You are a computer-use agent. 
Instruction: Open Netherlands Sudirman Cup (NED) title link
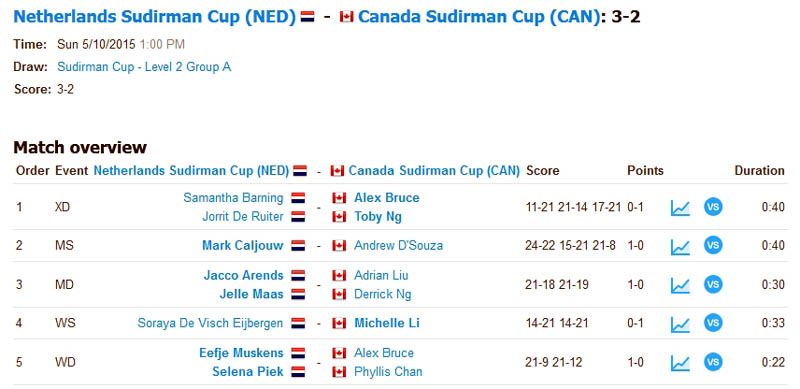pyautogui.click(x=155, y=17)
